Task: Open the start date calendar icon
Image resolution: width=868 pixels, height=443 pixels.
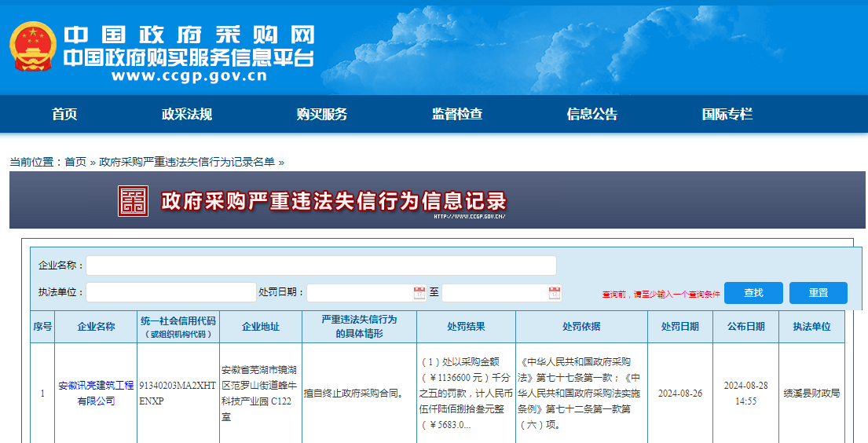Action: 419,293
